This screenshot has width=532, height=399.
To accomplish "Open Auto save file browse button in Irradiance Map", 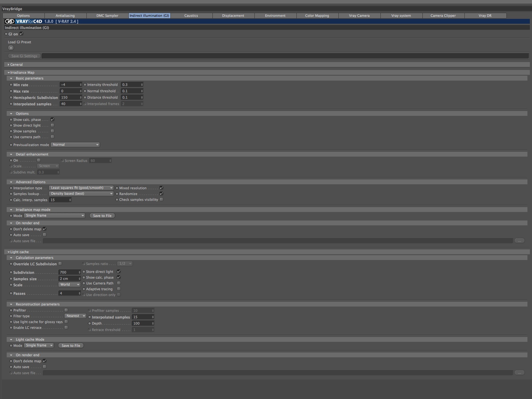I will coord(520,241).
